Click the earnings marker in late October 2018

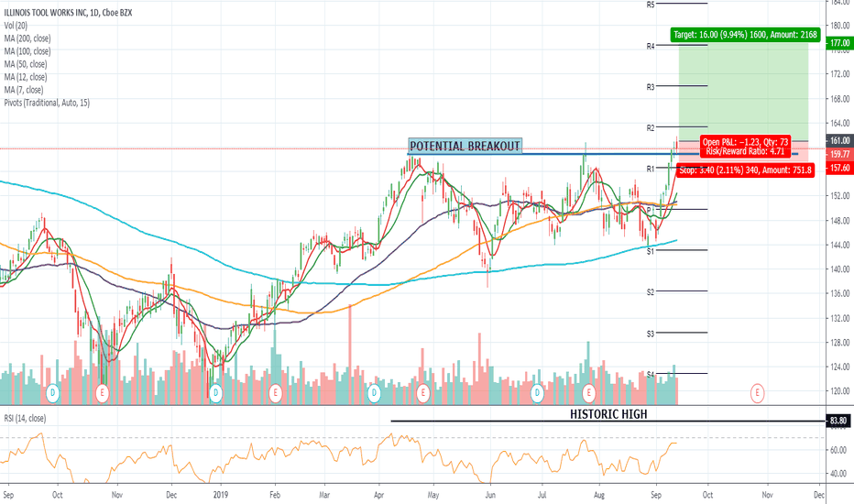102,392
